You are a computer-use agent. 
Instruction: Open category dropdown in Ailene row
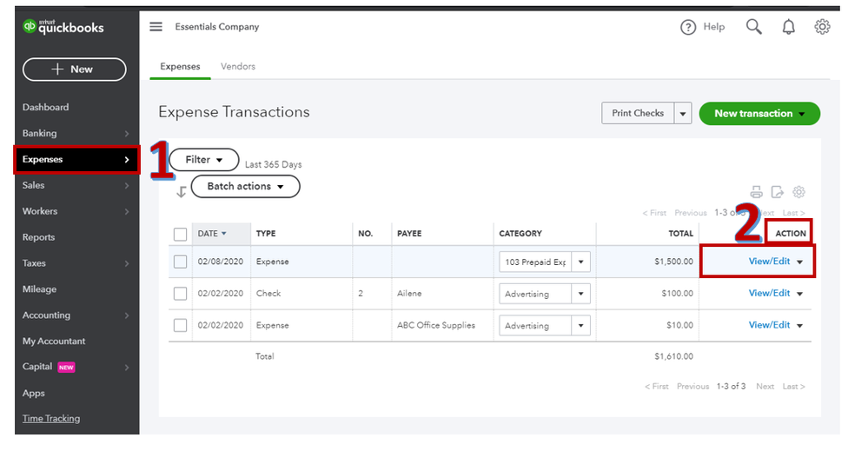(580, 294)
